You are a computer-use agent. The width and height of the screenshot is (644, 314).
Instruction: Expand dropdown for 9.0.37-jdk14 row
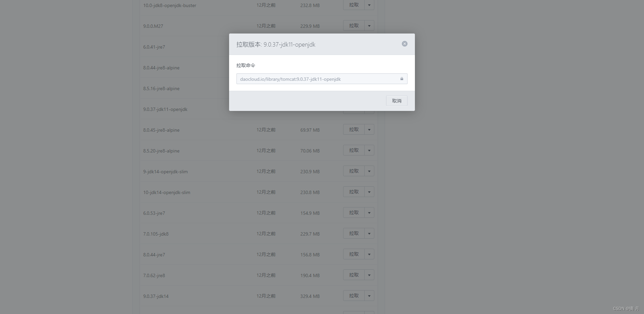coord(369,296)
